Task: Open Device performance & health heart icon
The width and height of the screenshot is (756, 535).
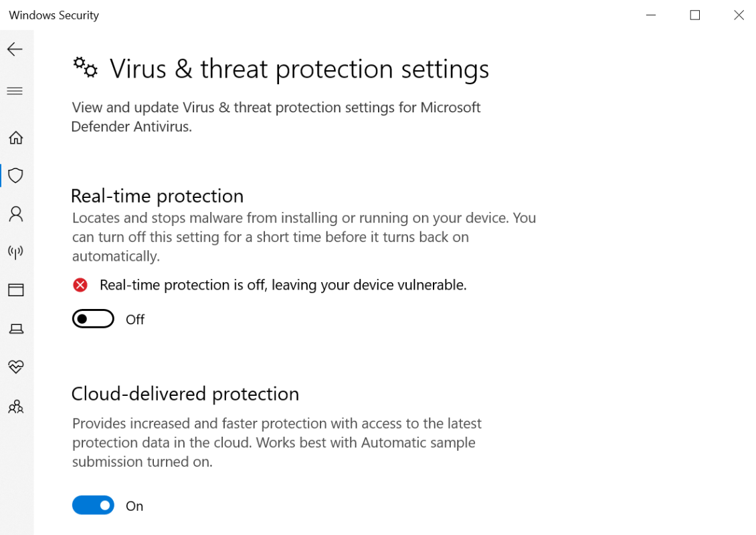Action: (x=16, y=366)
